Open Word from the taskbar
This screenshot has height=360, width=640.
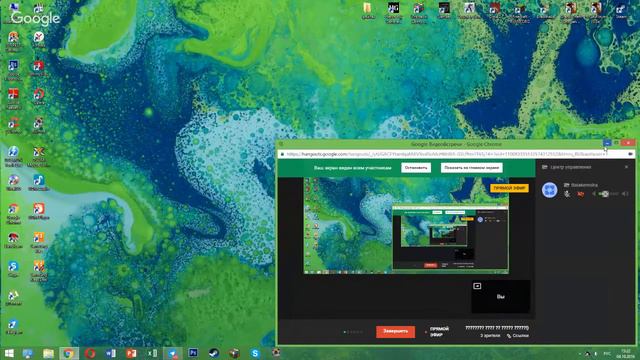pyautogui.click(x=111, y=353)
